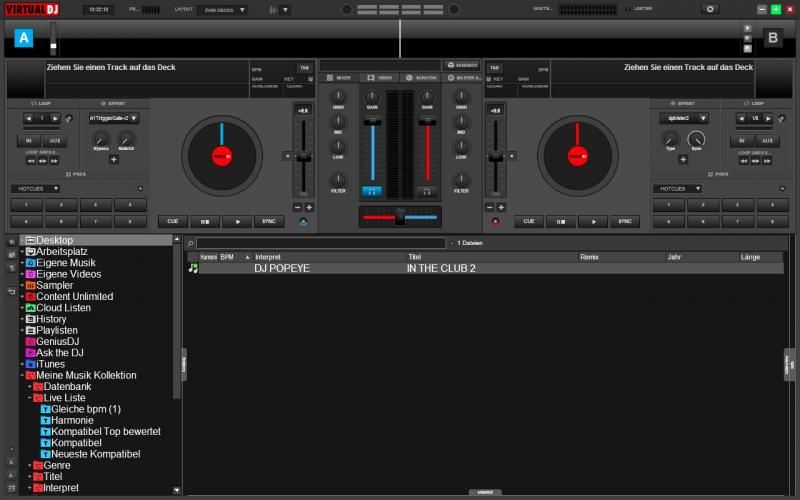Halve loop length arrow on left deck
This screenshot has height=500, width=800.
coord(29,118)
